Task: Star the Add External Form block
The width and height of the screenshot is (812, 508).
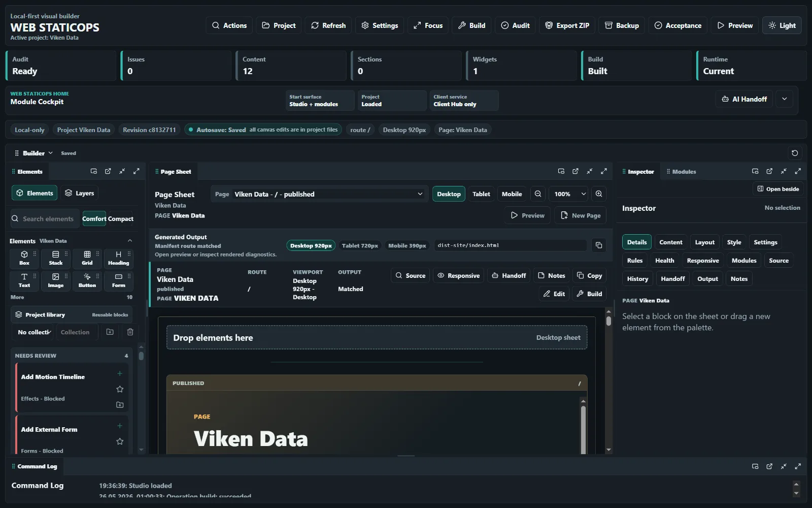Action: pyautogui.click(x=120, y=441)
